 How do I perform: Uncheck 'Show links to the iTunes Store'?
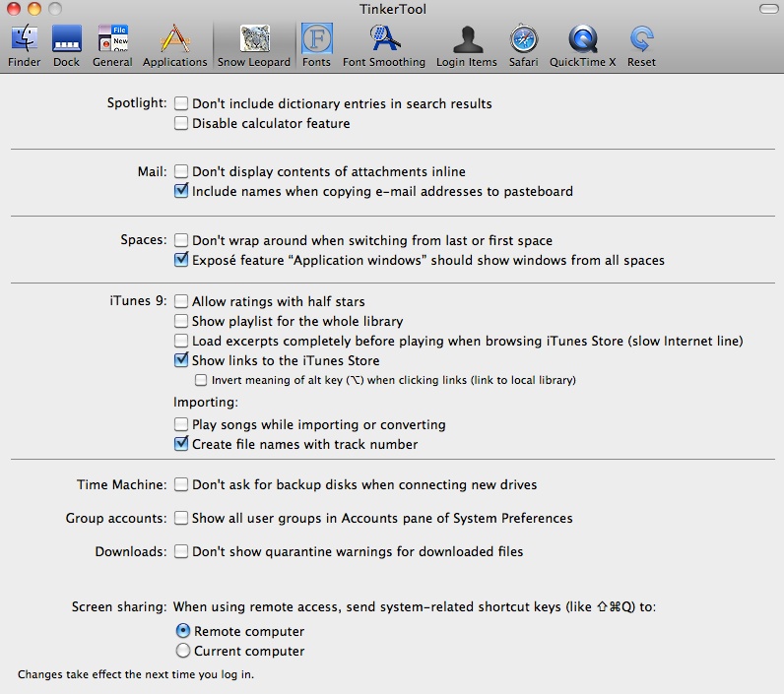point(181,360)
